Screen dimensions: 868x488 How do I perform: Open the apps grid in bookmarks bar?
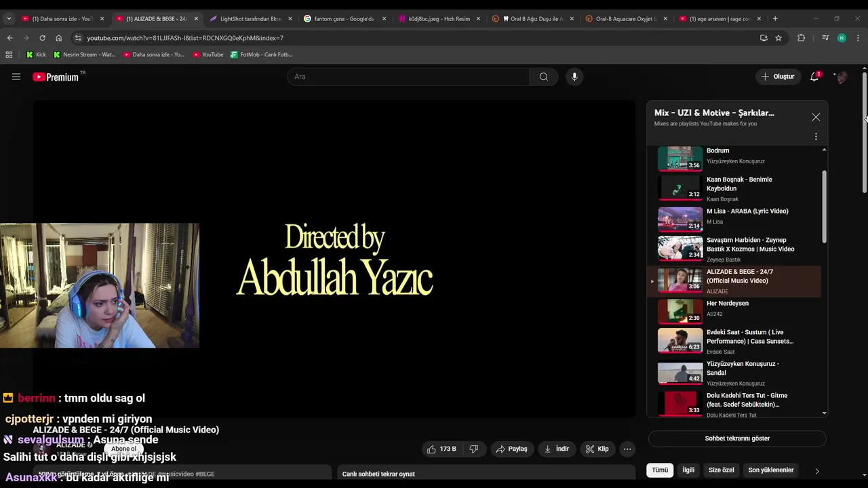(x=9, y=54)
